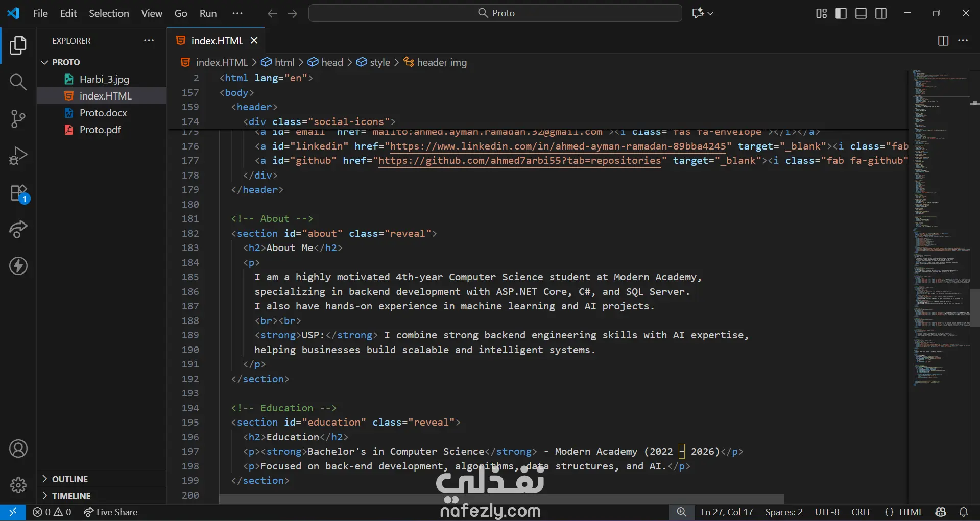Open errors and warnings status indicator
The width and height of the screenshot is (980, 521).
point(52,512)
